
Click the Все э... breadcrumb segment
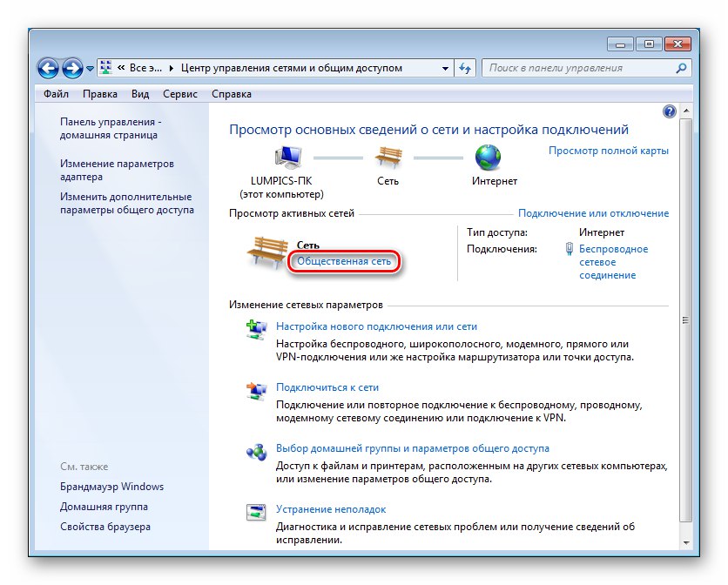point(145,68)
